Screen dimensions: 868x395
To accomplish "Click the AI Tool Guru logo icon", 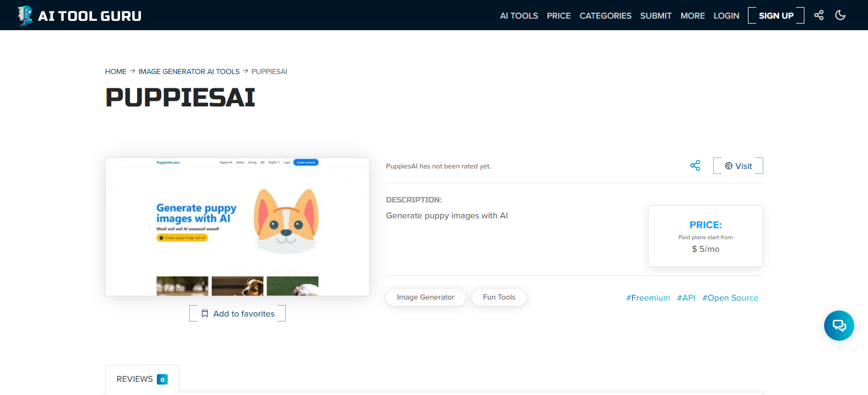I will coord(25,15).
